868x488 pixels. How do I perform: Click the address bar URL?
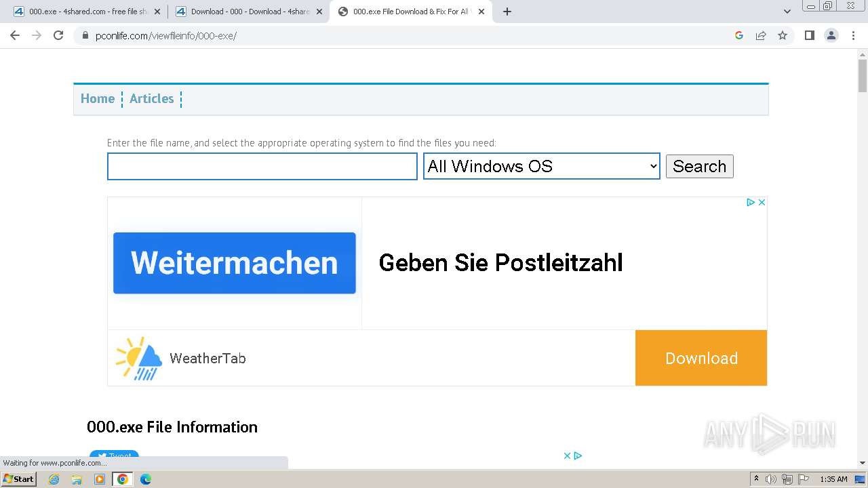[166, 35]
